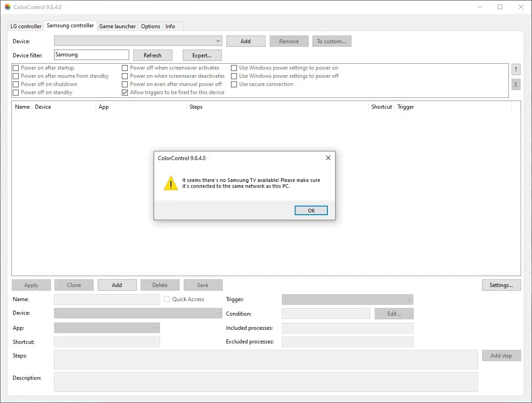Open the Info tab
Screen dimensions: 532x403
170,26
